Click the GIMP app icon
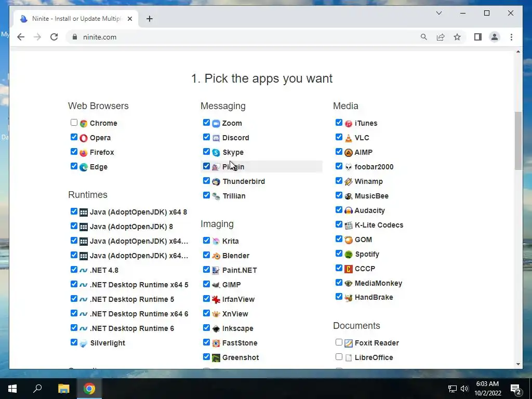The image size is (532, 399). coord(216,285)
